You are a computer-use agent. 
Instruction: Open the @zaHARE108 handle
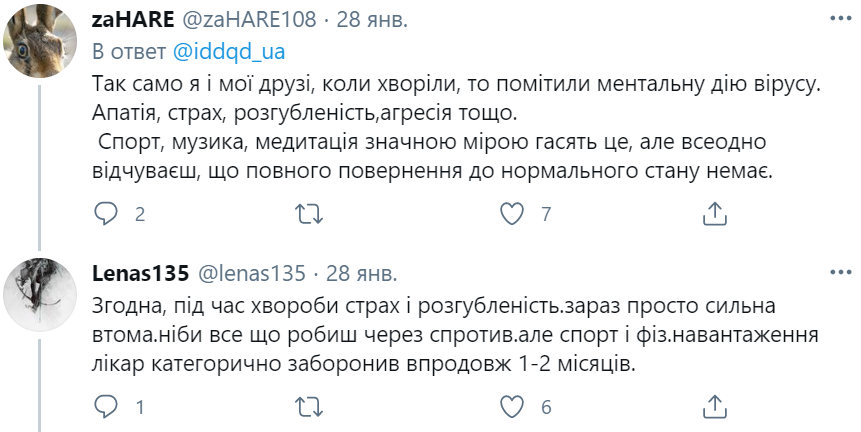click(x=246, y=19)
